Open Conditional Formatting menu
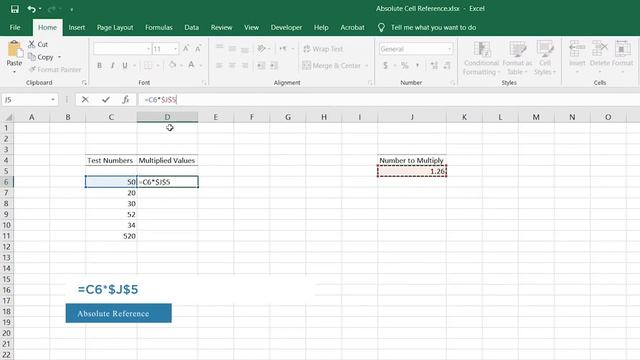 click(x=482, y=58)
